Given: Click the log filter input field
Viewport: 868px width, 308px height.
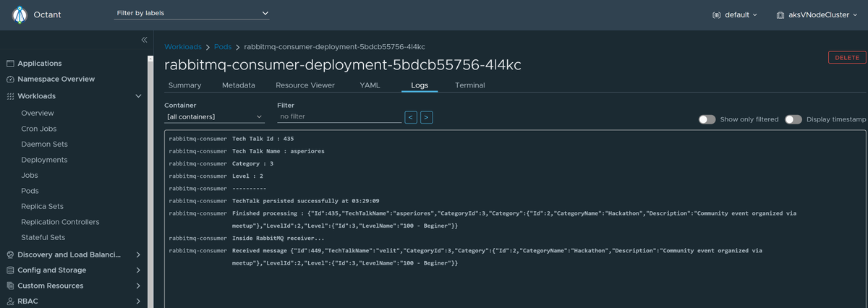Looking at the screenshot, I should tap(339, 116).
